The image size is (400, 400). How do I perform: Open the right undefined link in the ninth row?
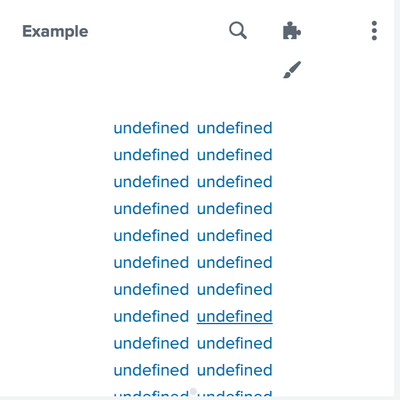pos(235,343)
